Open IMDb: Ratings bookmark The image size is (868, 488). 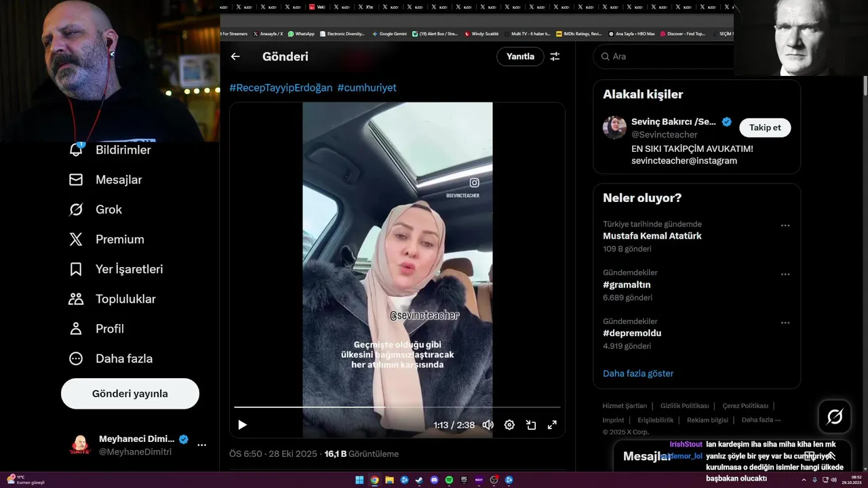point(578,33)
